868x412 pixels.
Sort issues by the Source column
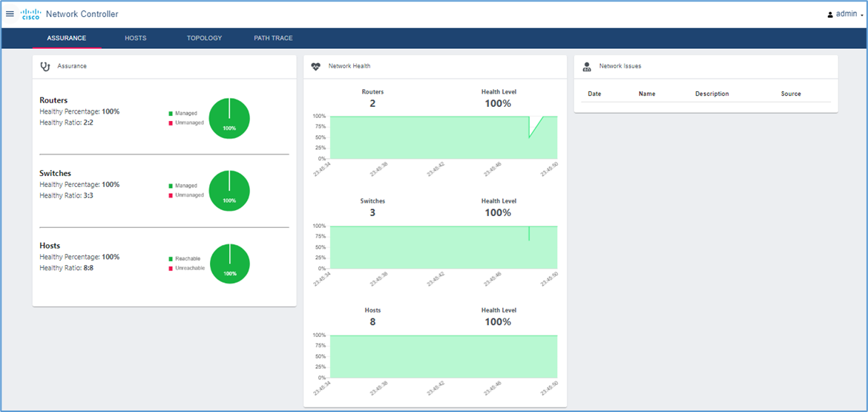[791, 94]
